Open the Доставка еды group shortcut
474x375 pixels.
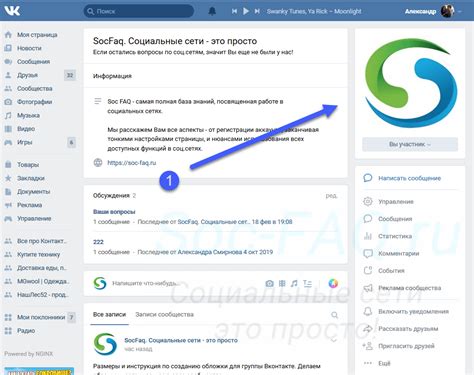click(42, 268)
